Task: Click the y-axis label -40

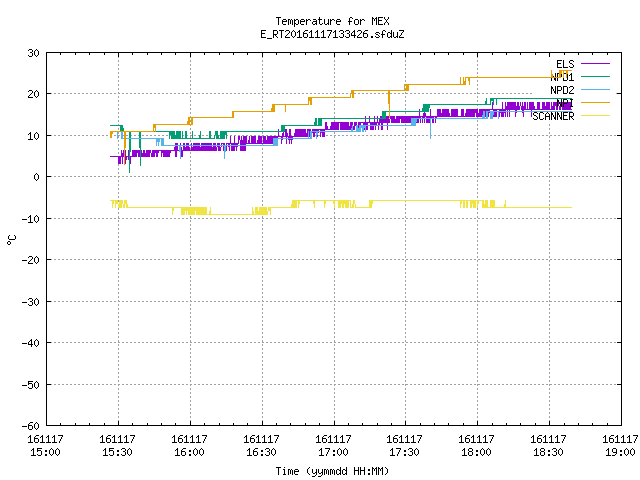Action: click(x=31, y=343)
